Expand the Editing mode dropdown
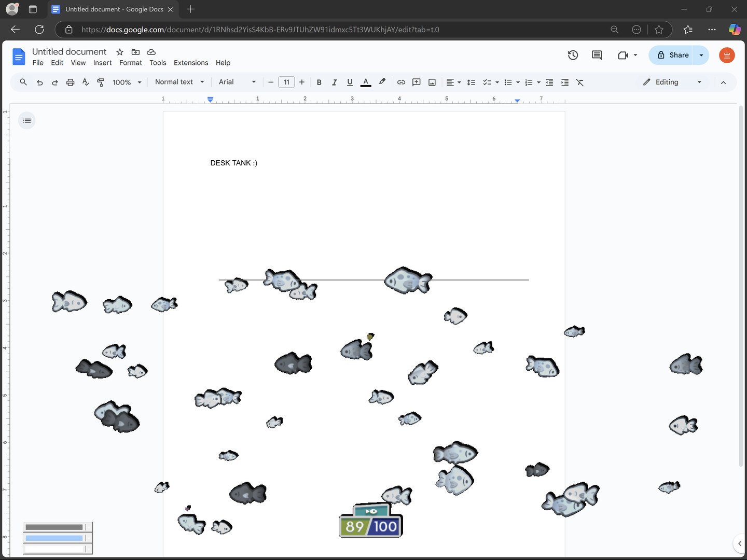Viewport: 747px width, 560px height. 672,82
